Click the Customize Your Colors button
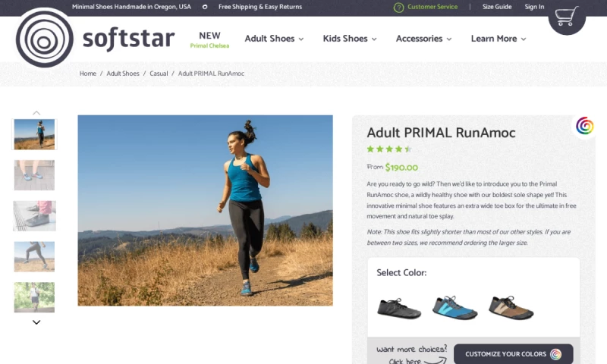This screenshot has height=364, width=607. [x=514, y=353]
